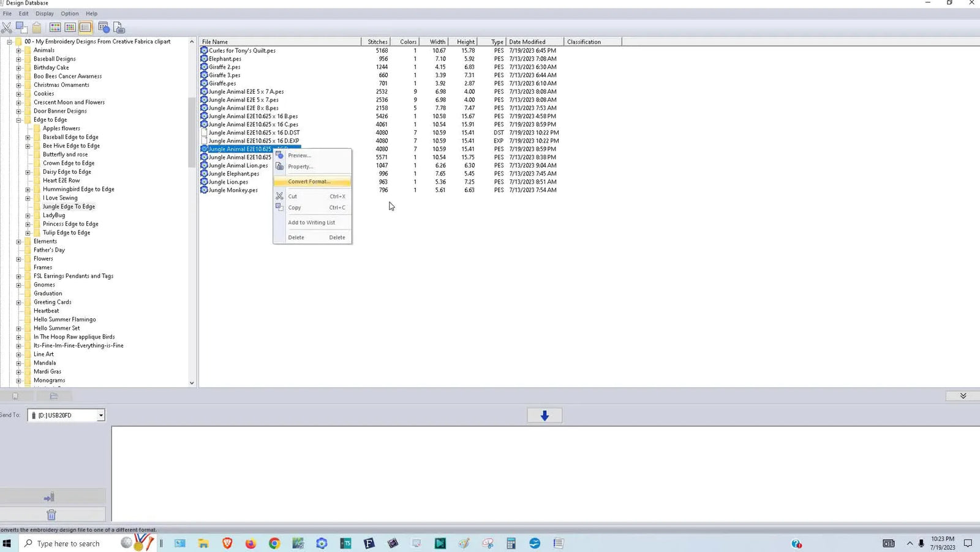Click the trash icon above the status bar

click(x=51, y=514)
